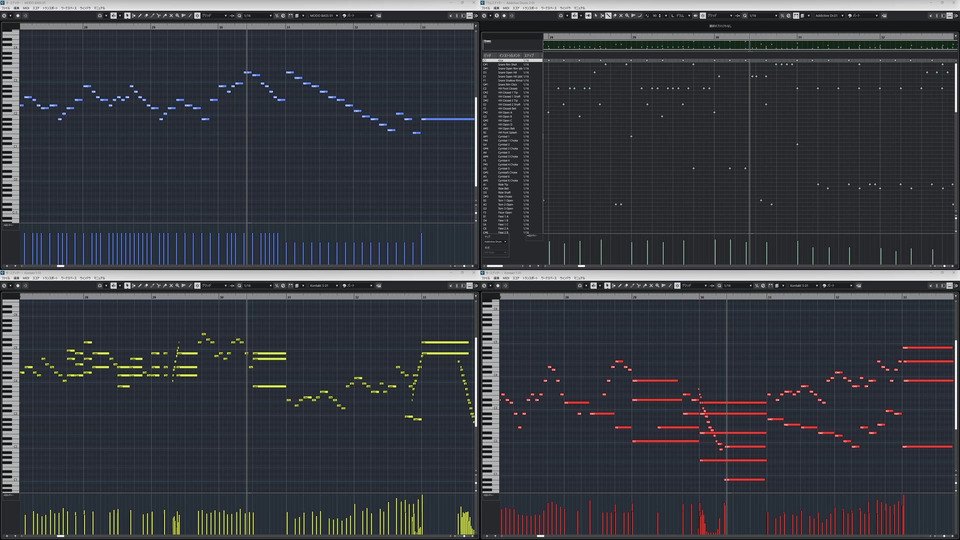Click horizontal scroll thumb below MODO BASS velocity lane
The width and height of the screenshot is (960, 540).
pos(60,266)
